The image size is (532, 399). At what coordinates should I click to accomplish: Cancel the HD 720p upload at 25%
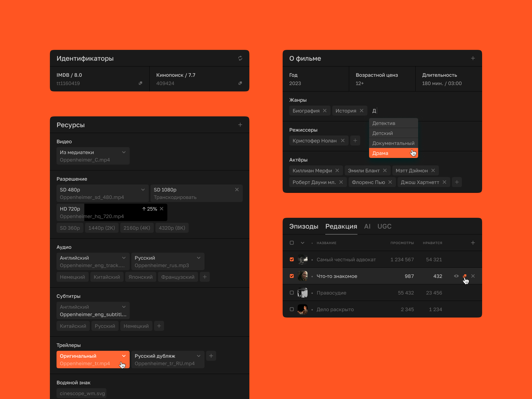coord(162,209)
